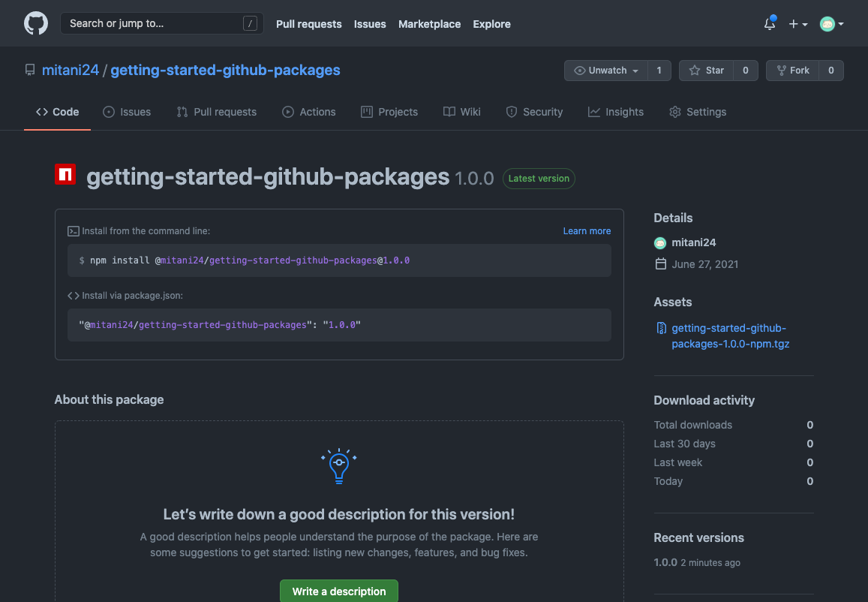This screenshot has width=868, height=602.
Task: View notifications via the bell icon
Action: (x=770, y=23)
